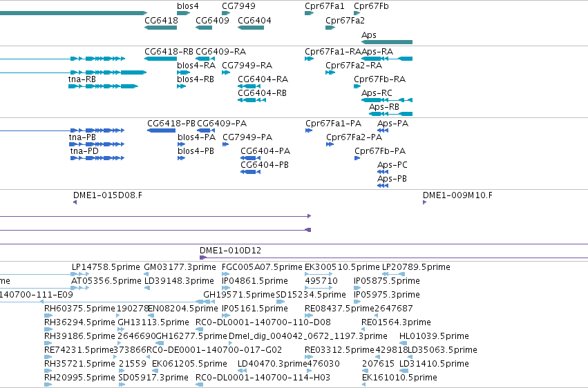Open EST EN08204.5prime
Screen dimensions: 588x388
tap(183, 309)
